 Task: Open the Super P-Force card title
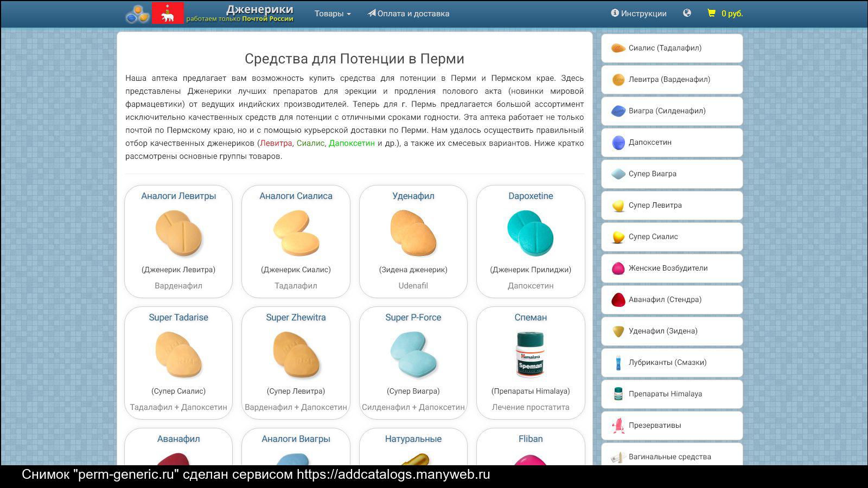pyautogui.click(x=413, y=317)
